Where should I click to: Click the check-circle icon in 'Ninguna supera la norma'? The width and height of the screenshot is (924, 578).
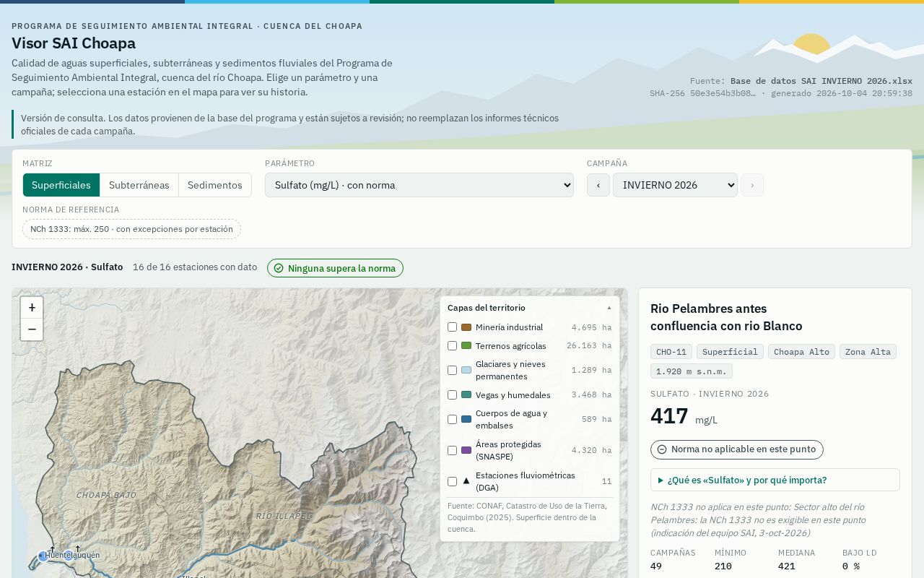pos(279,268)
